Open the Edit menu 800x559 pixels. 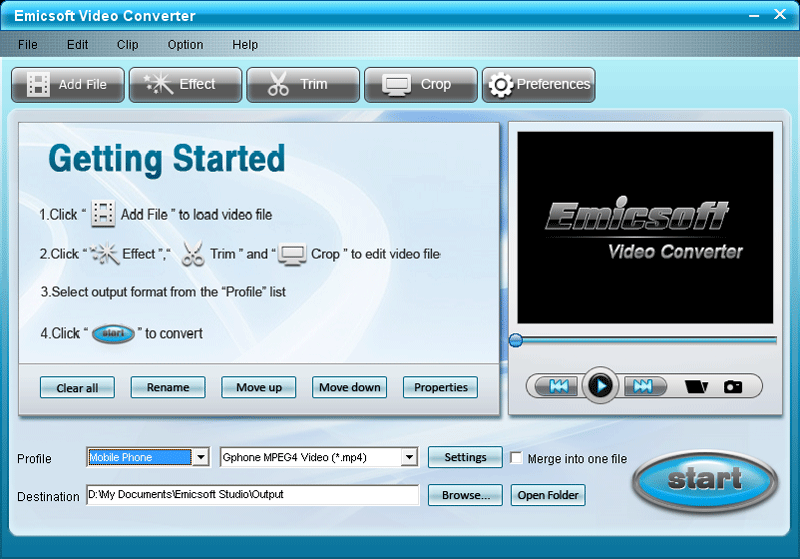78,45
